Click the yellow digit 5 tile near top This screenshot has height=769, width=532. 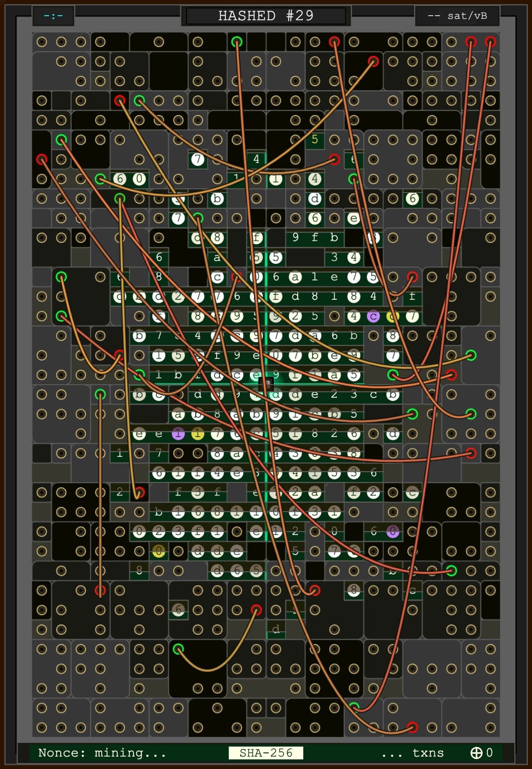pyautogui.click(x=315, y=139)
